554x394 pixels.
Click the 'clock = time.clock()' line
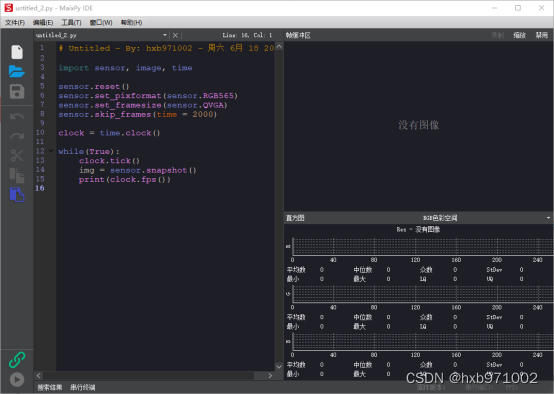[109, 133]
